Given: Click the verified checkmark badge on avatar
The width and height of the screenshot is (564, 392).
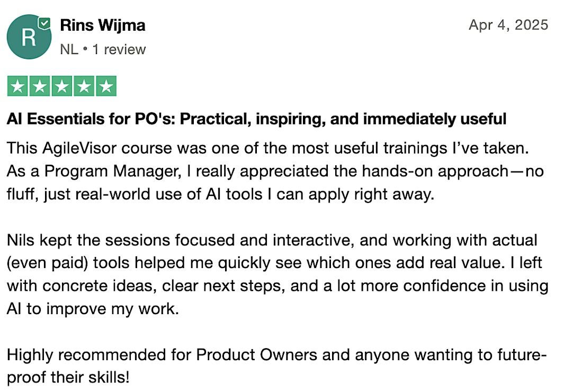Looking at the screenshot, I should 45,23.
